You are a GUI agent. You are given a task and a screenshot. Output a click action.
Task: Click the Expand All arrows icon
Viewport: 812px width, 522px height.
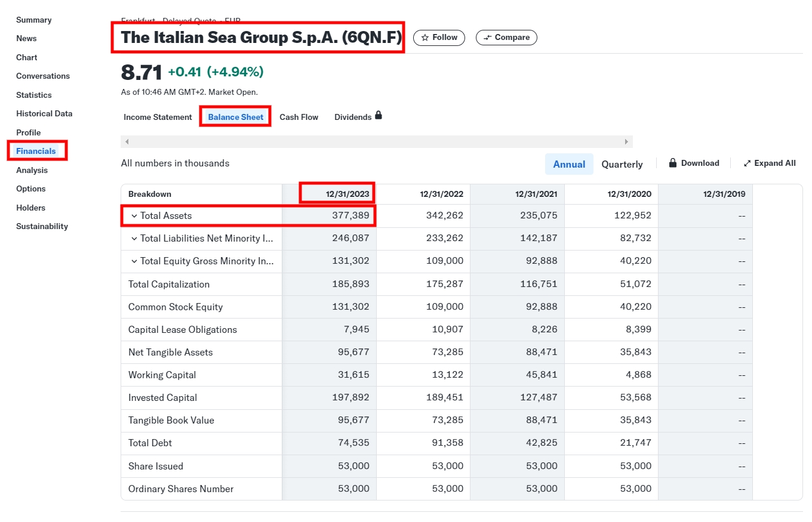747,163
